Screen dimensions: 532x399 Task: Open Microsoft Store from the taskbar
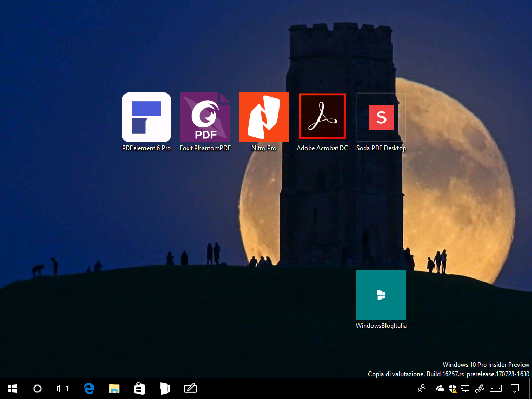pyautogui.click(x=139, y=389)
